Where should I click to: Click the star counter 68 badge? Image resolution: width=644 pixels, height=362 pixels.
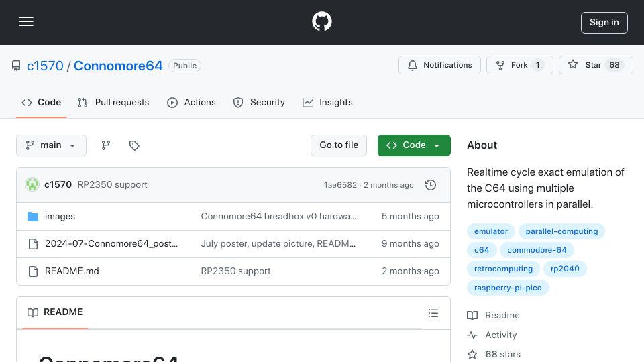614,65
